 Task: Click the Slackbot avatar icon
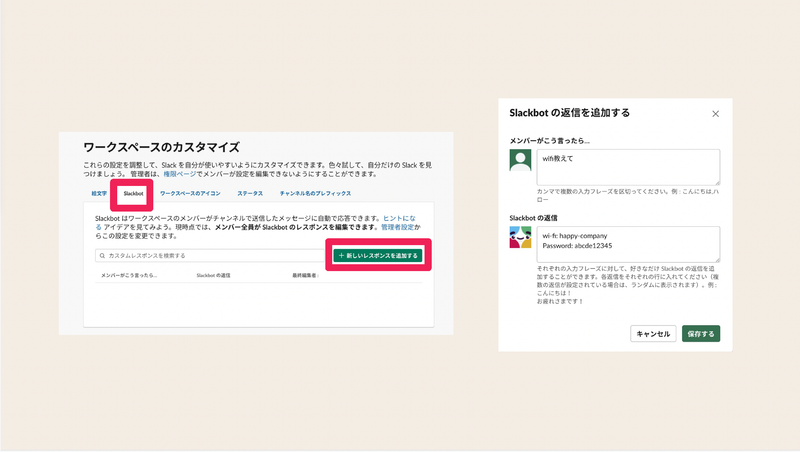[520, 237]
